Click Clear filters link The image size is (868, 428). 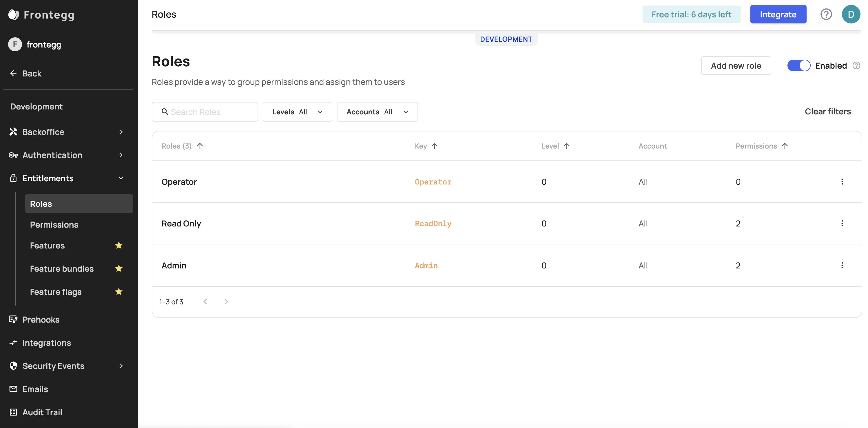pyautogui.click(x=827, y=111)
